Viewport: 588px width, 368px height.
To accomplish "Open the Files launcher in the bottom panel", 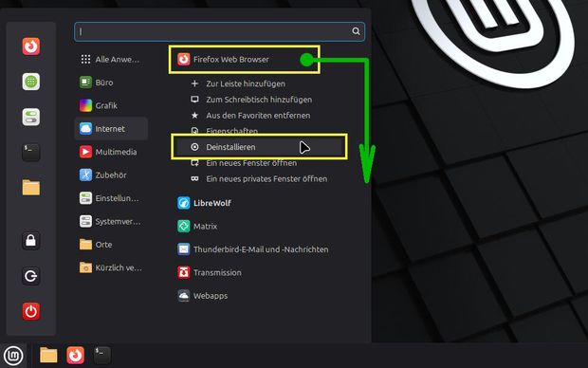I will pos(48,355).
